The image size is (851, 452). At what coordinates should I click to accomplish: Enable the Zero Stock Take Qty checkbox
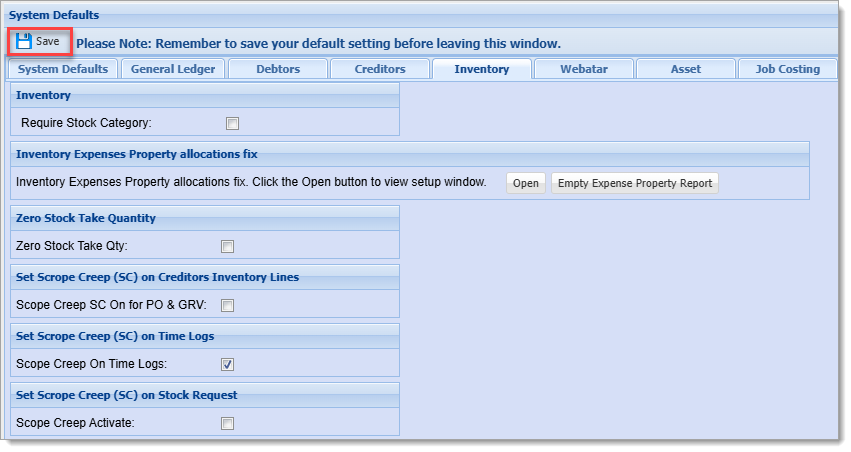[227, 246]
